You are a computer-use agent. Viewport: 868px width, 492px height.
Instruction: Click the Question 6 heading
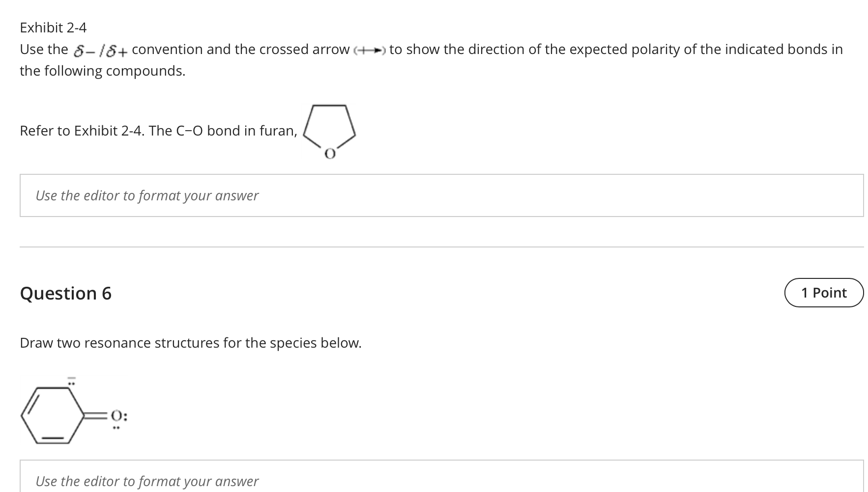(x=65, y=293)
